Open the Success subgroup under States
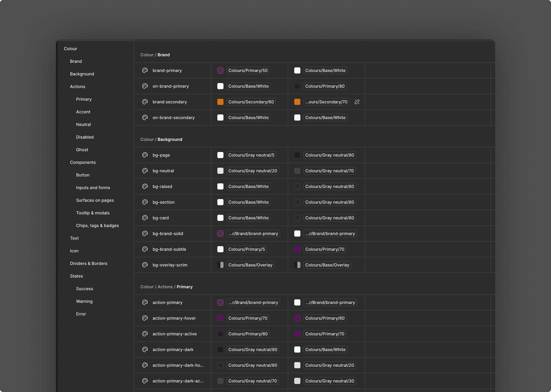Image resolution: width=551 pixels, height=392 pixels. point(85,289)
